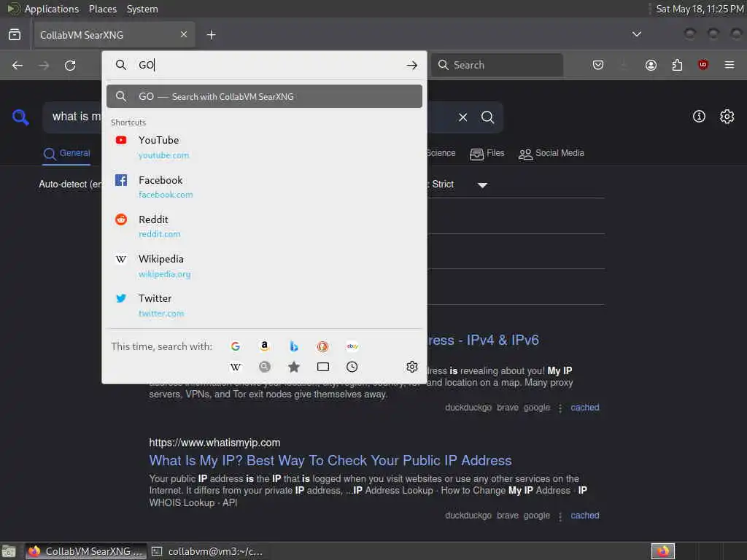Open 'What Is My IP? Best Way' result
This screenshot has width=747, height=560.
330,461
